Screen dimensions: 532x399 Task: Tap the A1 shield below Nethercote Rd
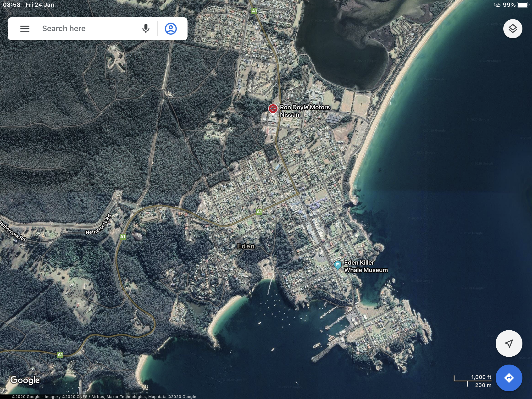pyautogui.click(x=123, y=237)
